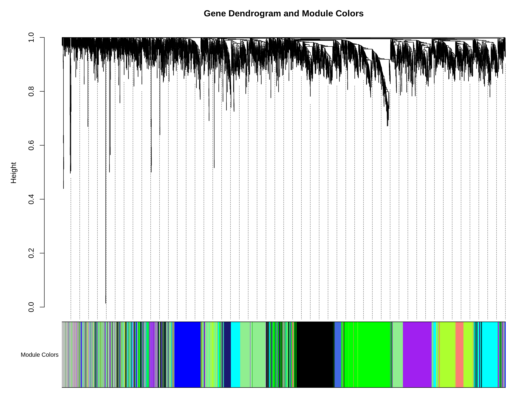Click the 0.0 tick label on Height axis
This screenshot has height=399, width=532.
click(x=31, y=307)
